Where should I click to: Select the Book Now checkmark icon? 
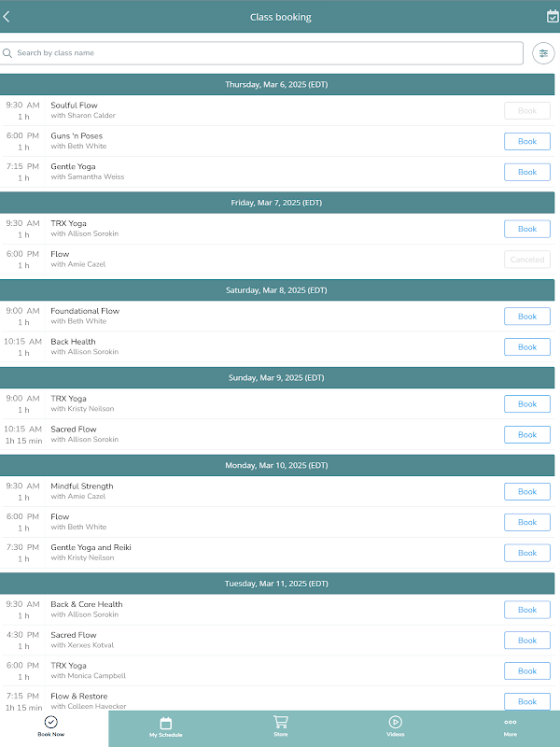point(51,722)
